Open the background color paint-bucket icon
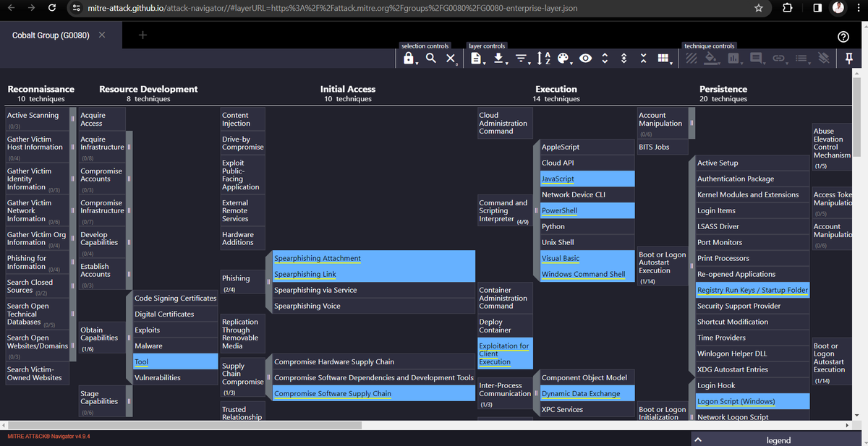This screenshot has width=868, height=446. pos(712,59)
